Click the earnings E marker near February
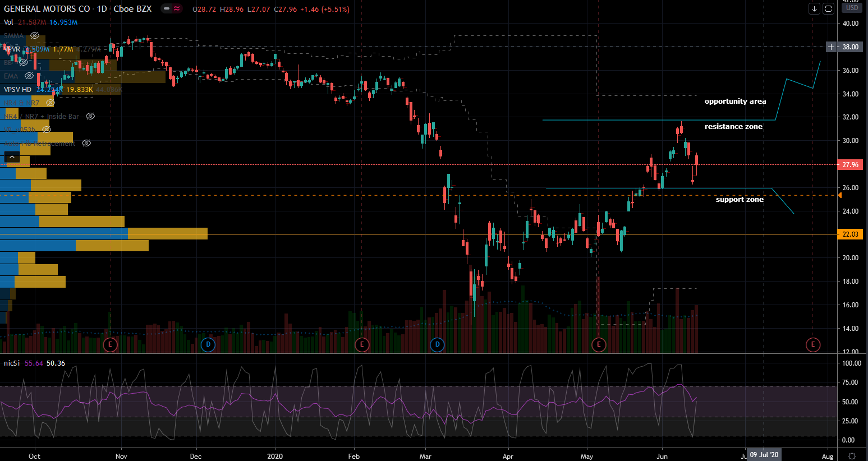 tap(362, 344)
